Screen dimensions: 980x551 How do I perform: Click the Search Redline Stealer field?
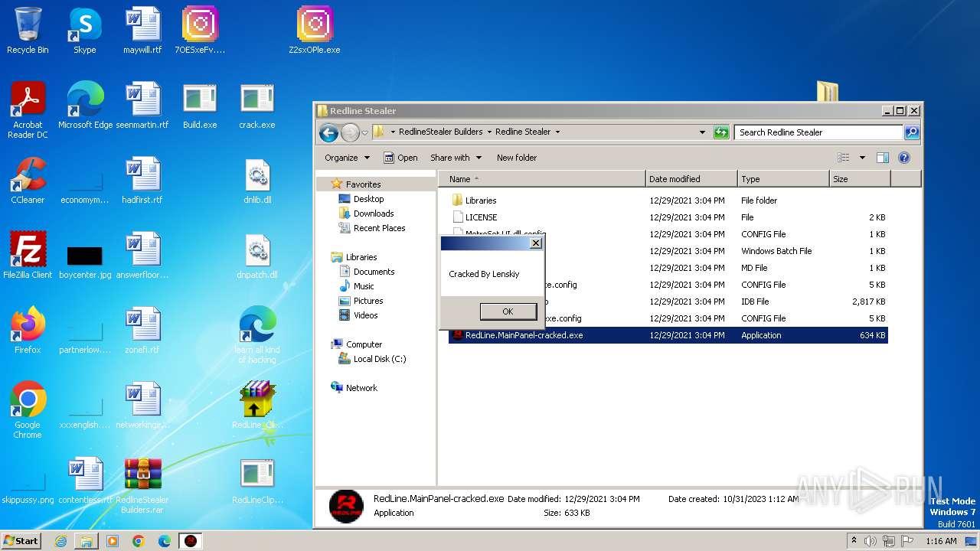point(818,132)
